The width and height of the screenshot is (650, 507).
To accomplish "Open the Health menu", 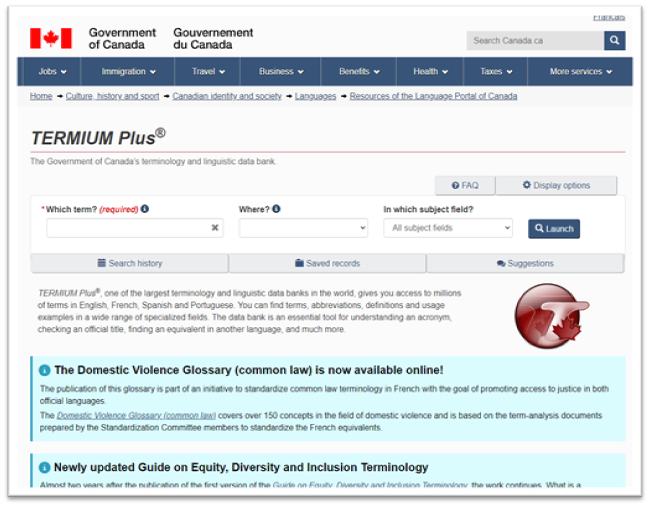I will 430,72.
